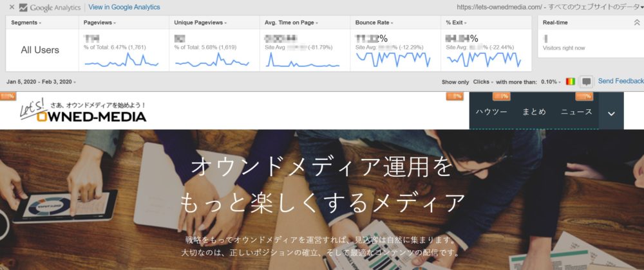Open the Segments dropdown
Image resolution: width=644 pixels, height=270 pixels.
[26, 22]
